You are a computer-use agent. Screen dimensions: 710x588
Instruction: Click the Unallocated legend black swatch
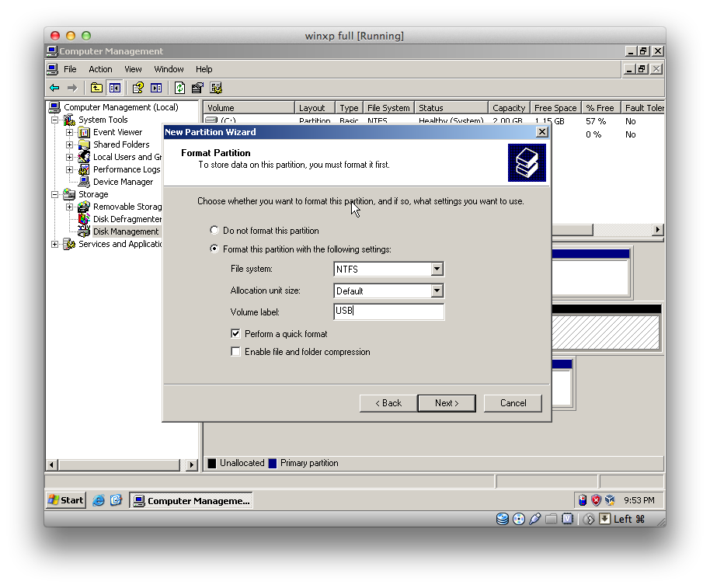tap(212, 463)
